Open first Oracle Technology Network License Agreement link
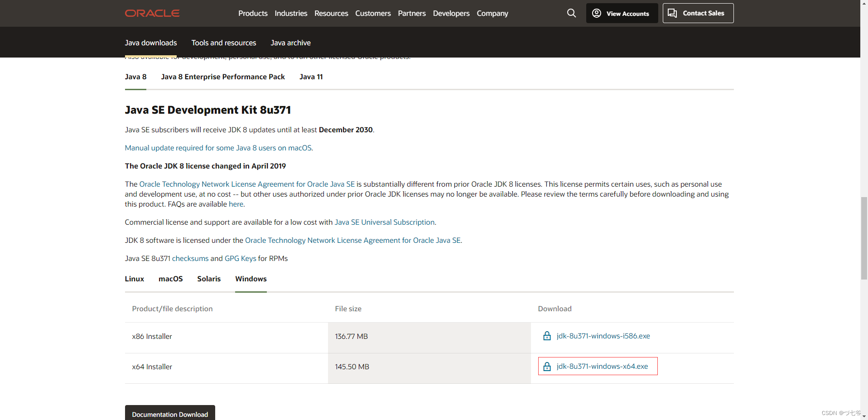Image resolution: width=868 pixels, height=420 pixels. 247,184
